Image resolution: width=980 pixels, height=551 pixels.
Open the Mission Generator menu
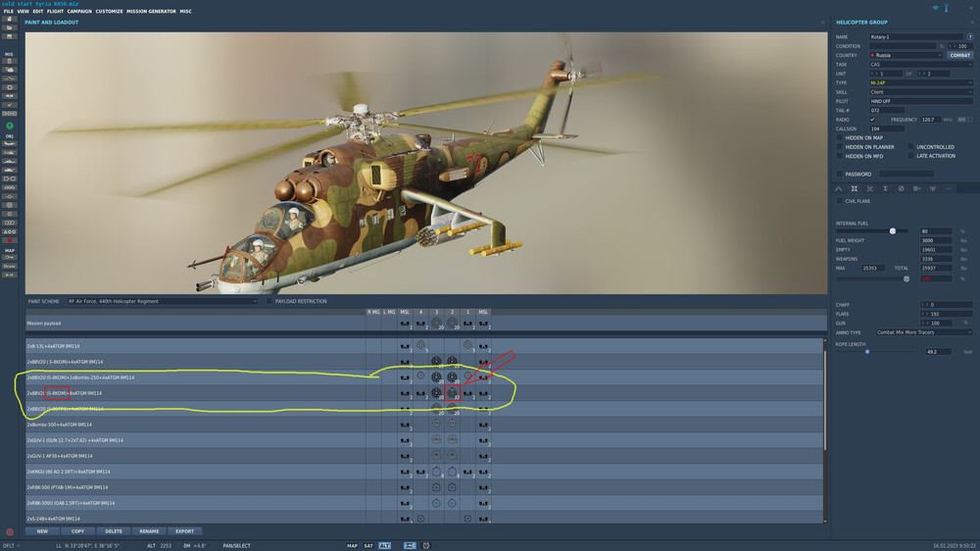(x=151, y=11)
